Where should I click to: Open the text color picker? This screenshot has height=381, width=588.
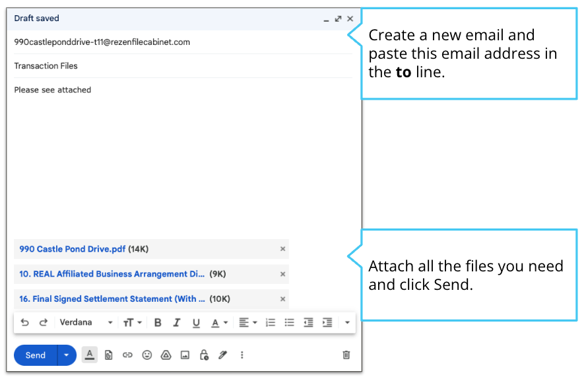(219, 323)
